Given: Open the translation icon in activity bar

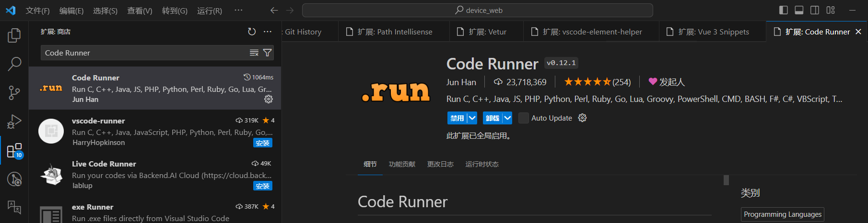Looking at the screenshot, I should [14, 207].
